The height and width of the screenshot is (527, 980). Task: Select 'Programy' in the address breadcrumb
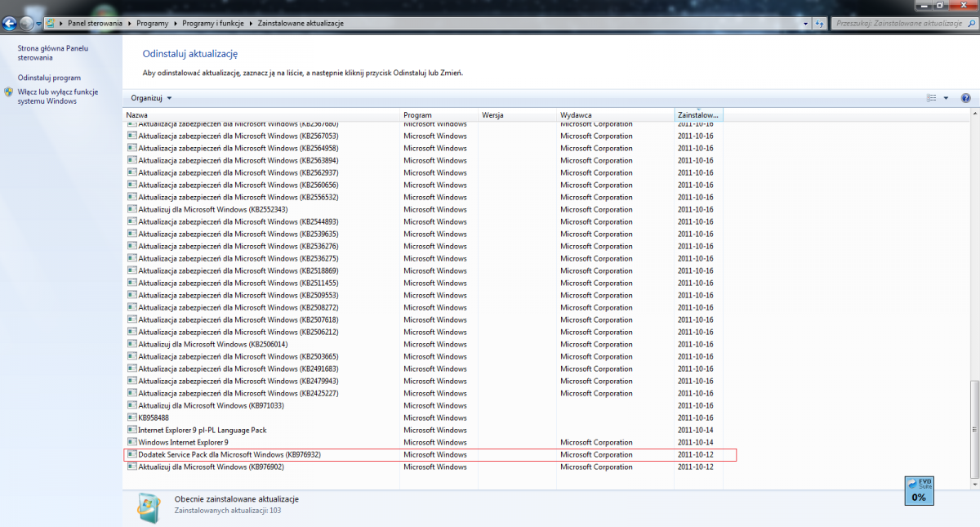pos(152,24)
